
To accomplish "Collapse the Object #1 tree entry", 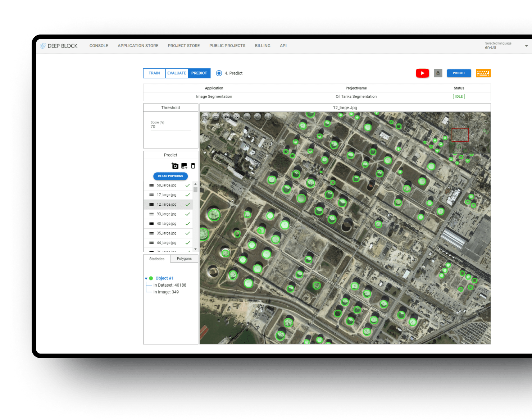I will [146, 278].
